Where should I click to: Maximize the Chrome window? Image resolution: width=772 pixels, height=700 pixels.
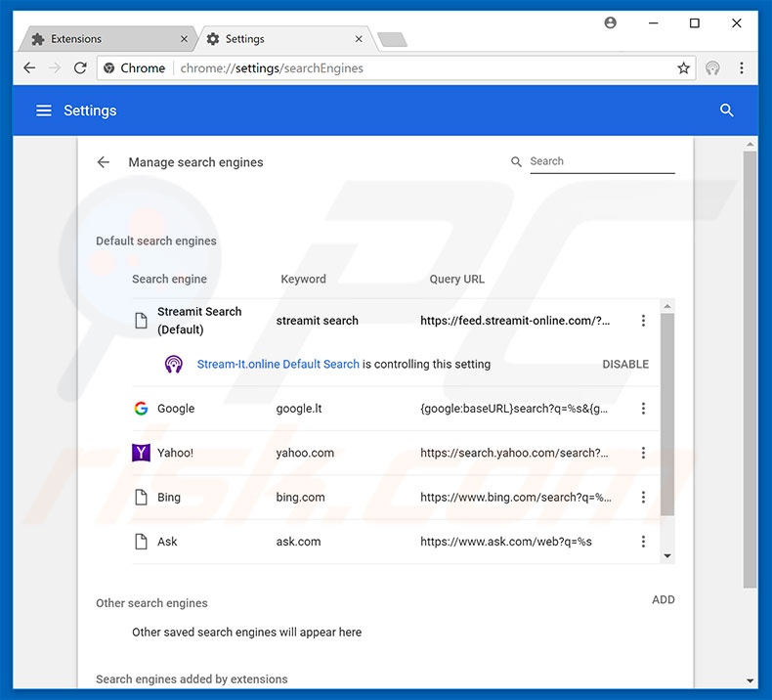click(694, 23)
